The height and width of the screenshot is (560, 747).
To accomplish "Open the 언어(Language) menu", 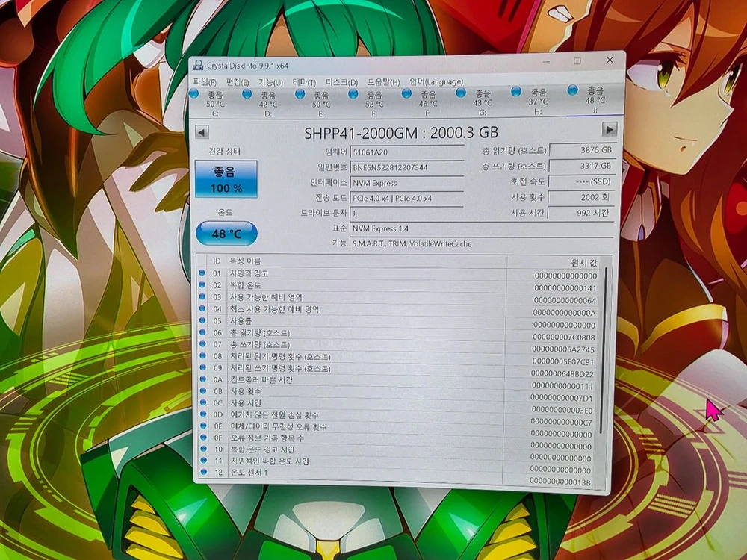I will [x=436, y=81].
